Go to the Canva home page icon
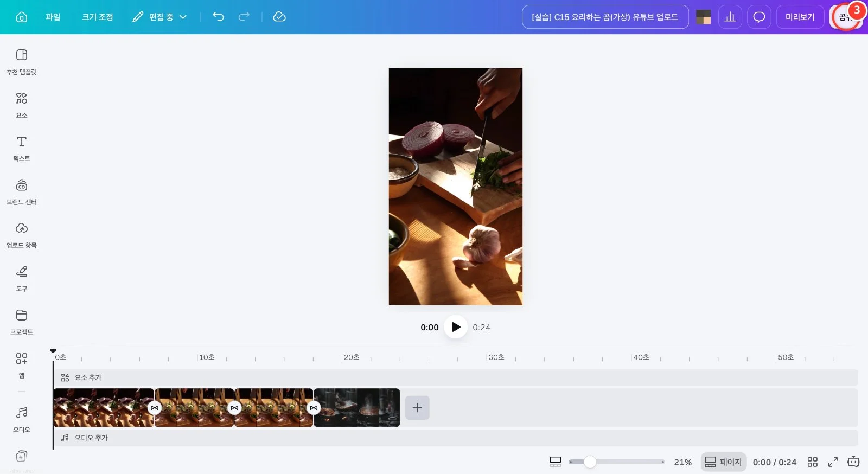The image size is (868, 474). click(22, 17)
